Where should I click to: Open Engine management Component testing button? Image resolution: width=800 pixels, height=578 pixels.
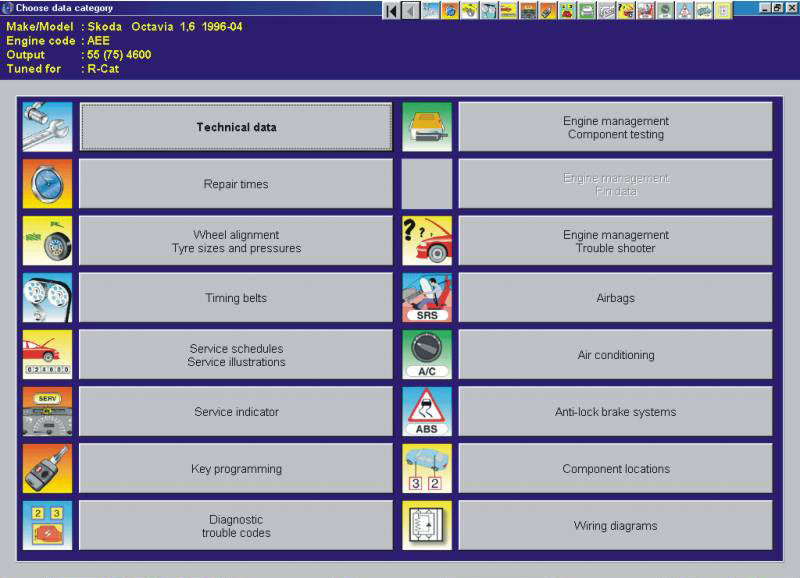pyautogui.click(x=615, y=127)
